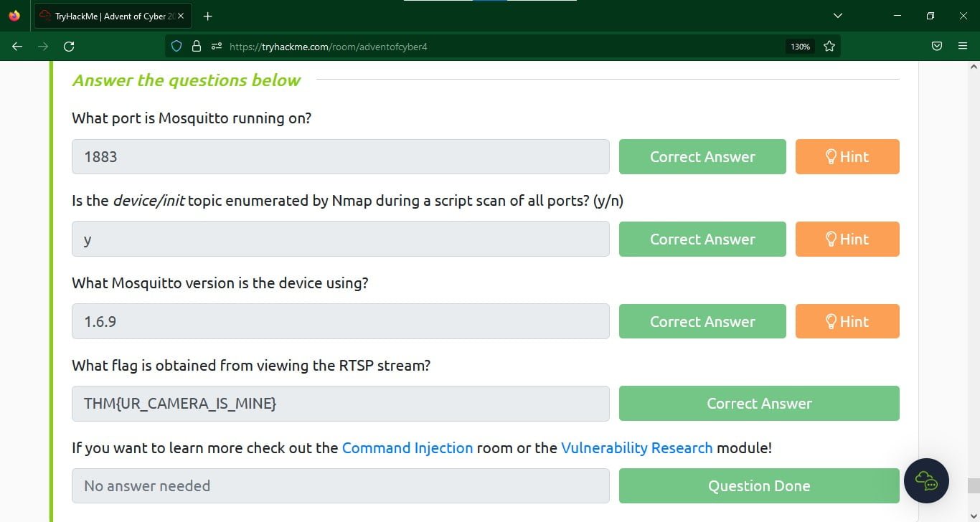Show Hint for Mosquitto version question
Viewport: 980px width, 522px height.
(x=847, y=321)
